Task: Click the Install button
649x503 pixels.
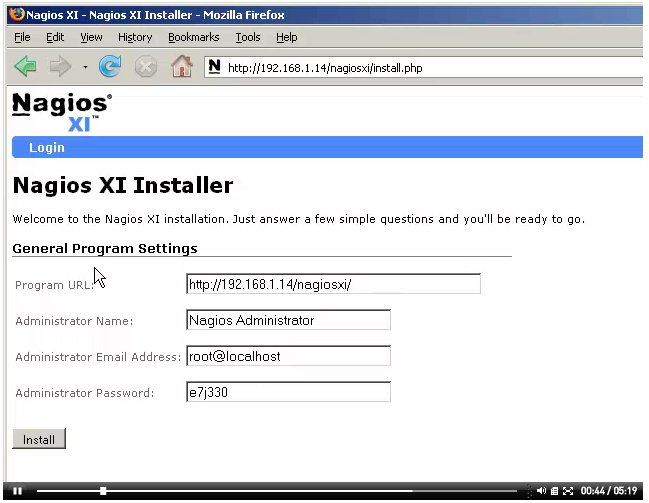Action: click(39, 439)
